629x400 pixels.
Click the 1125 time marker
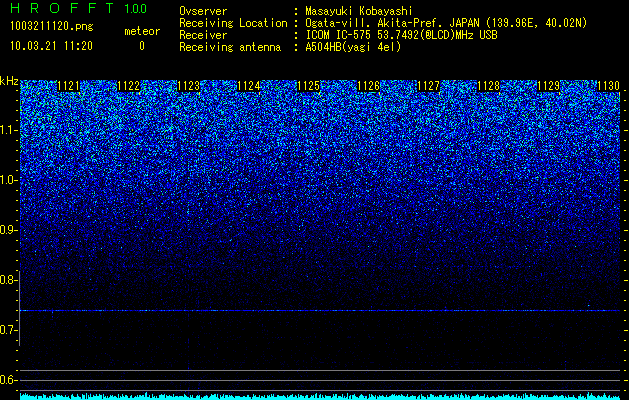click(x=308, y=86)
